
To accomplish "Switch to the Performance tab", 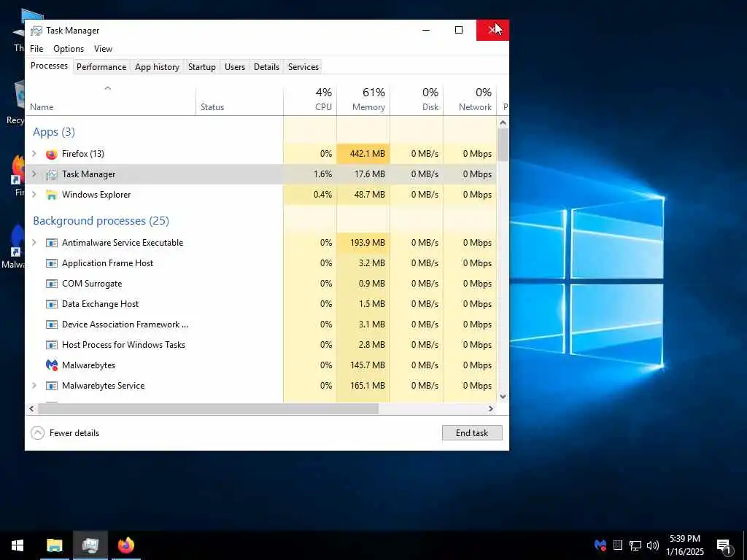I will (101, 67).
